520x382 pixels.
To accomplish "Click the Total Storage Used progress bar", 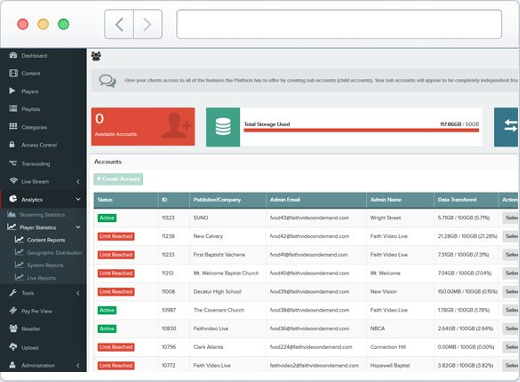I will pyautogui.click(x=361, y=130).
